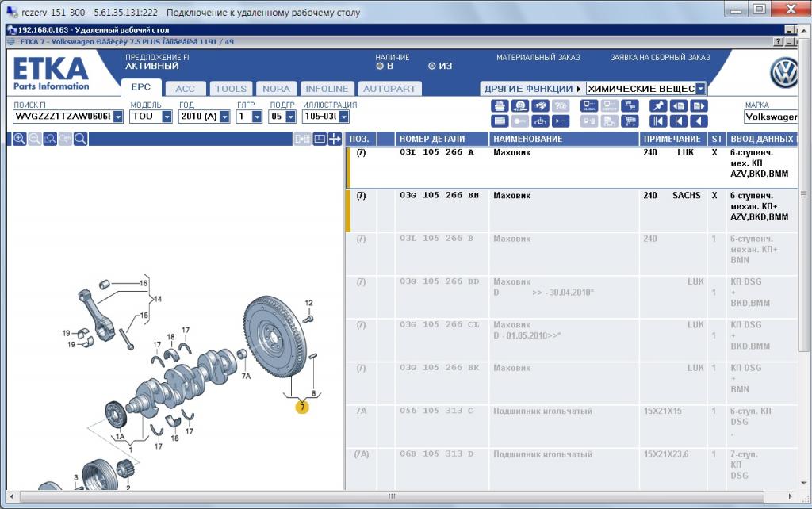Click the НОМЕР ДЕТАЛИ column header

pyautogui.click(x=442, y=139)
